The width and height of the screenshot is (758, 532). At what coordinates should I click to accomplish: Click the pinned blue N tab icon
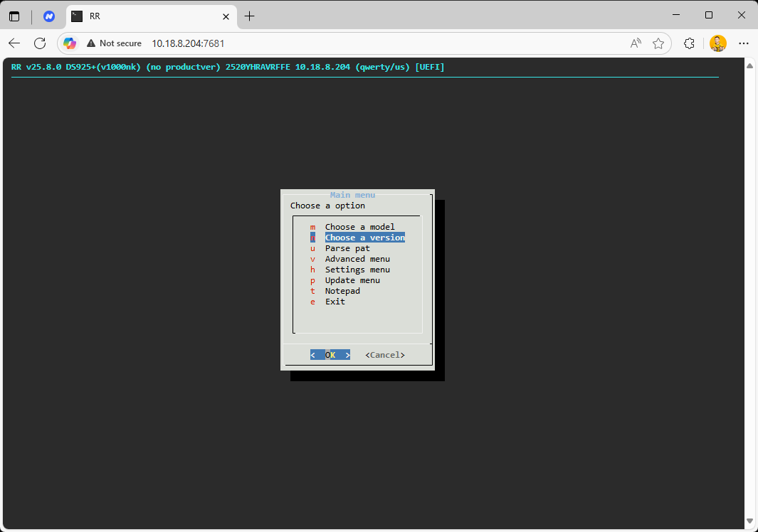click(x=49, y=16)
